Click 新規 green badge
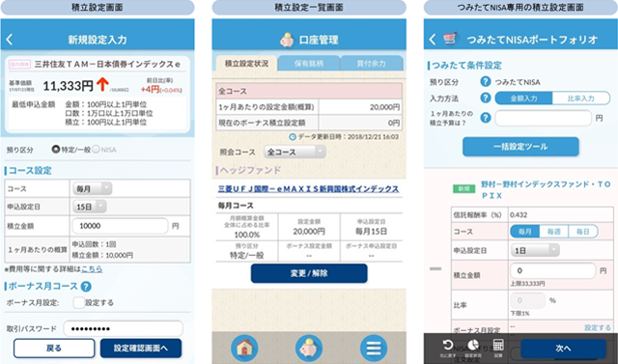Viewport: 618px width, 364px height. (463, 189)
